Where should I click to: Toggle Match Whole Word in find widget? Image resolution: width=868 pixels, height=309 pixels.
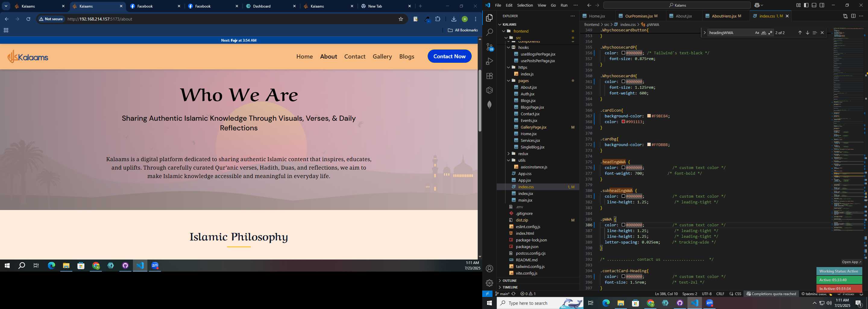tap(763, 33)
